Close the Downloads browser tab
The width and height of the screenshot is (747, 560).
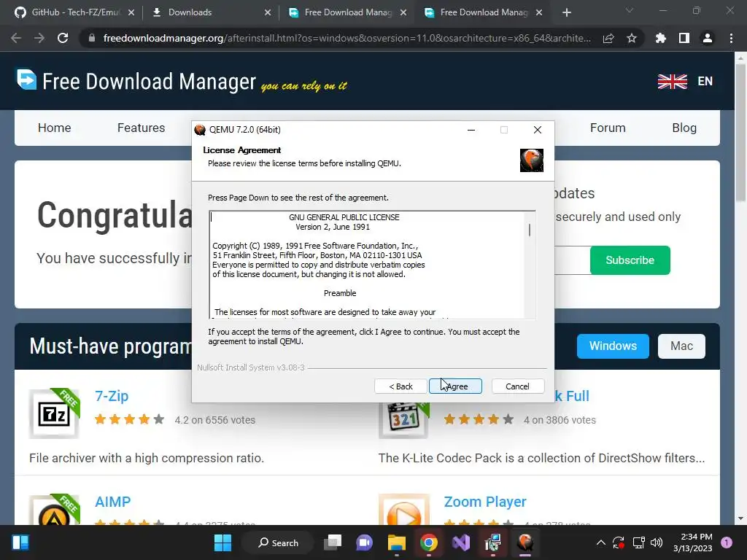point(268,12)
